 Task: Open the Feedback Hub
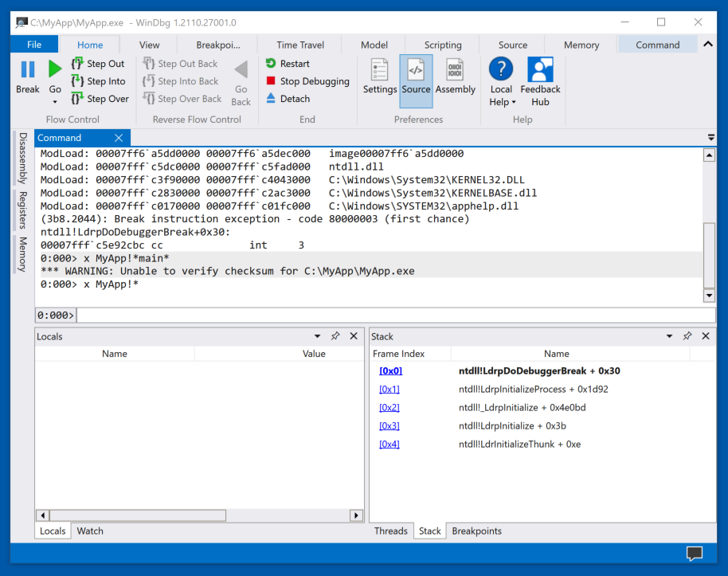tap(540, 81)
